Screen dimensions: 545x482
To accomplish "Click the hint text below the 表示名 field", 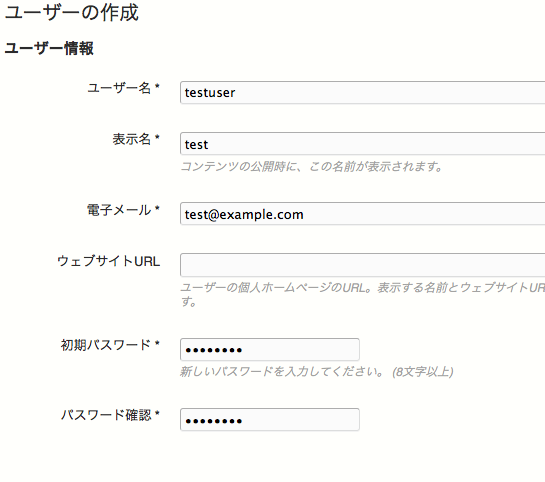I will (311, 167).
